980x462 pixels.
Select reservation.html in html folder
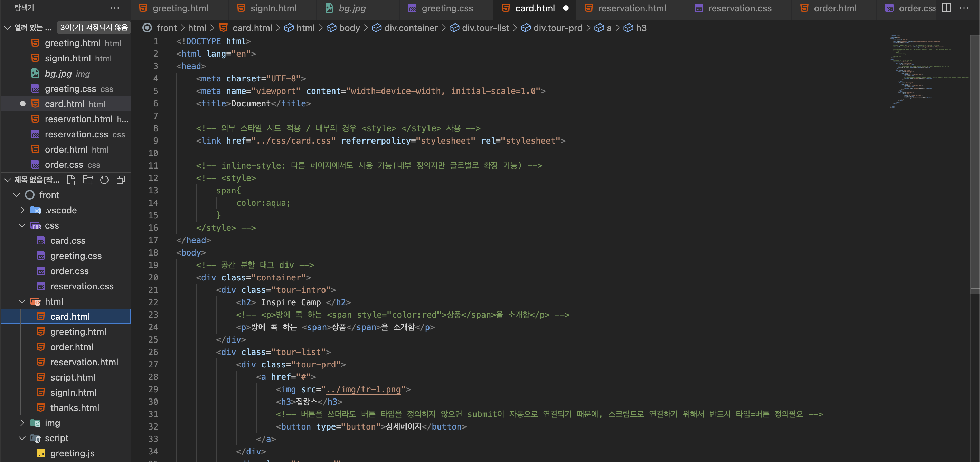[x=65, y=362]
